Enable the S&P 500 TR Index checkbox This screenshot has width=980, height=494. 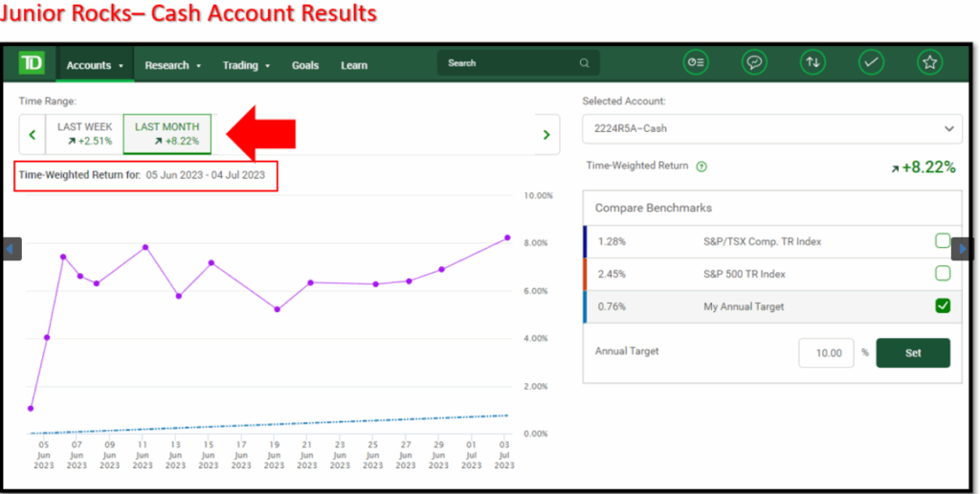[x=943, y=274]
